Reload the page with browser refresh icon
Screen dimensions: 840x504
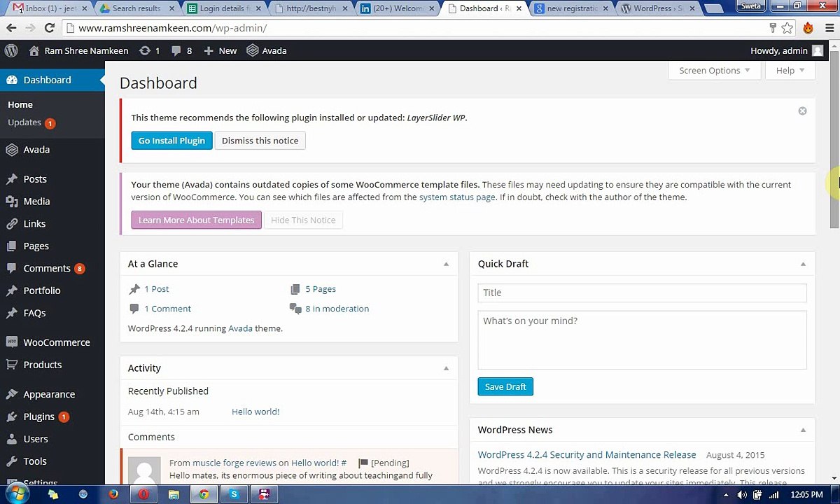[x=49, y=28]
